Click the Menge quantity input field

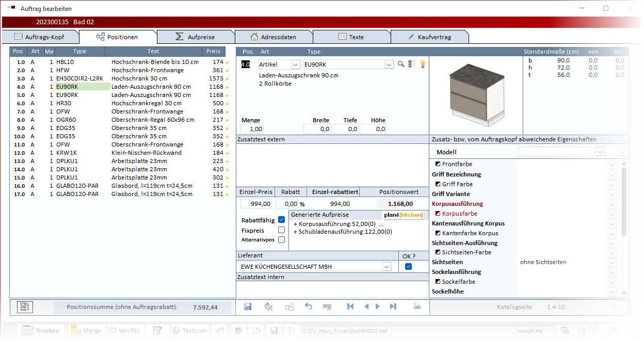(x=252, y=129)
